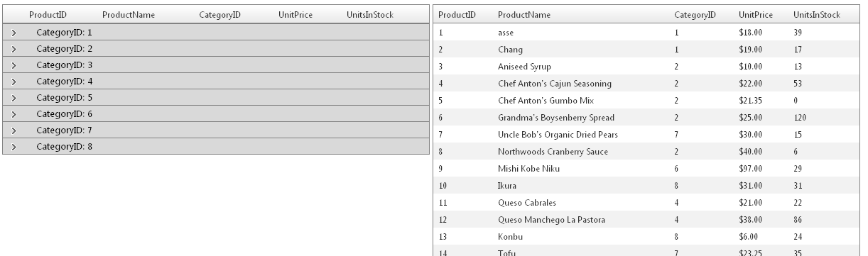Expand the CategoryID: 2 group

(x=13, y=49)
